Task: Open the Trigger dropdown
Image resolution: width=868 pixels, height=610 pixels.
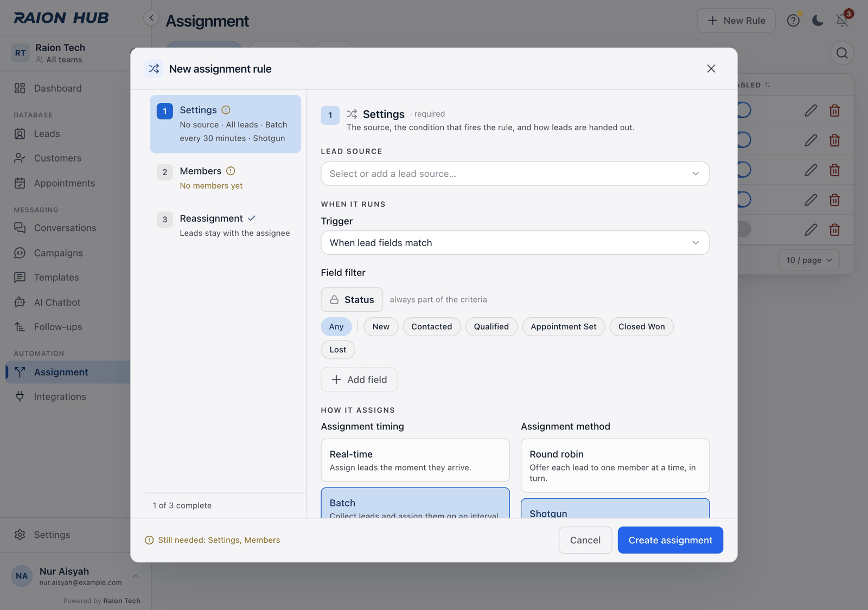Action: (515, 243)
